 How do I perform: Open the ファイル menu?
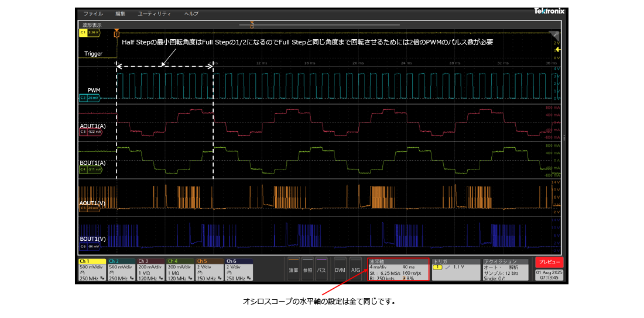pos(93,13)
